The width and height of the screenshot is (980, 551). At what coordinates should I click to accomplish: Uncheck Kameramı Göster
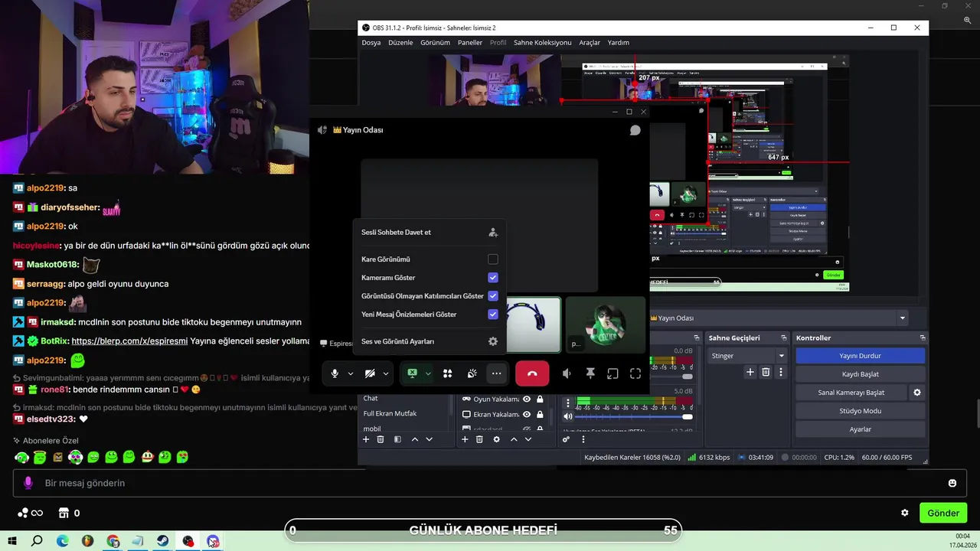pyautogui.click(x=493, y=278)
